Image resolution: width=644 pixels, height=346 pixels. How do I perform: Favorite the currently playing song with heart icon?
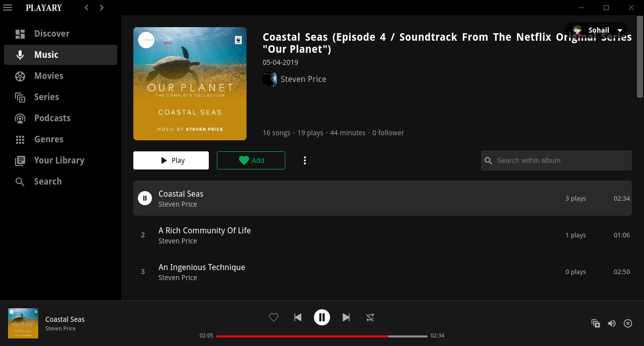click(x=274, y=317)
